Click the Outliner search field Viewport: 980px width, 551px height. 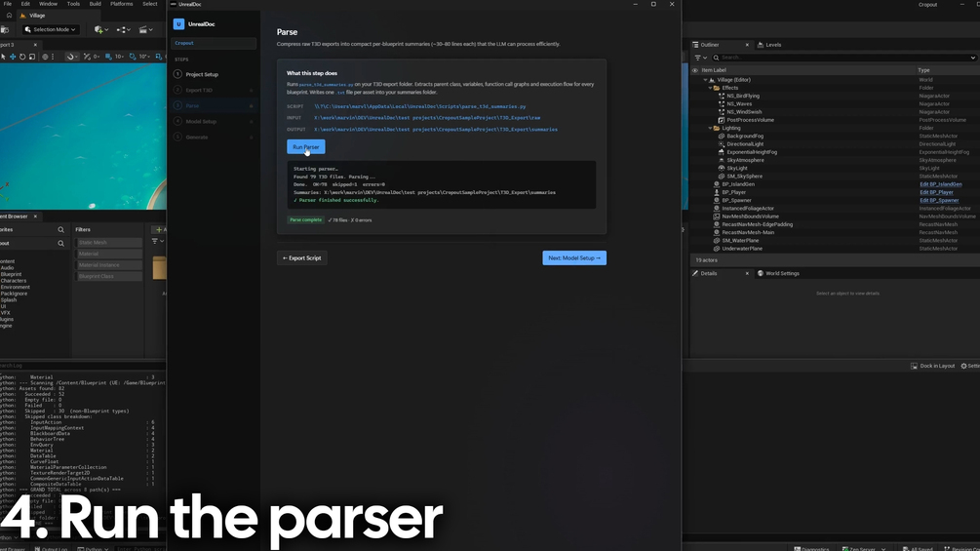click(843, 58)
